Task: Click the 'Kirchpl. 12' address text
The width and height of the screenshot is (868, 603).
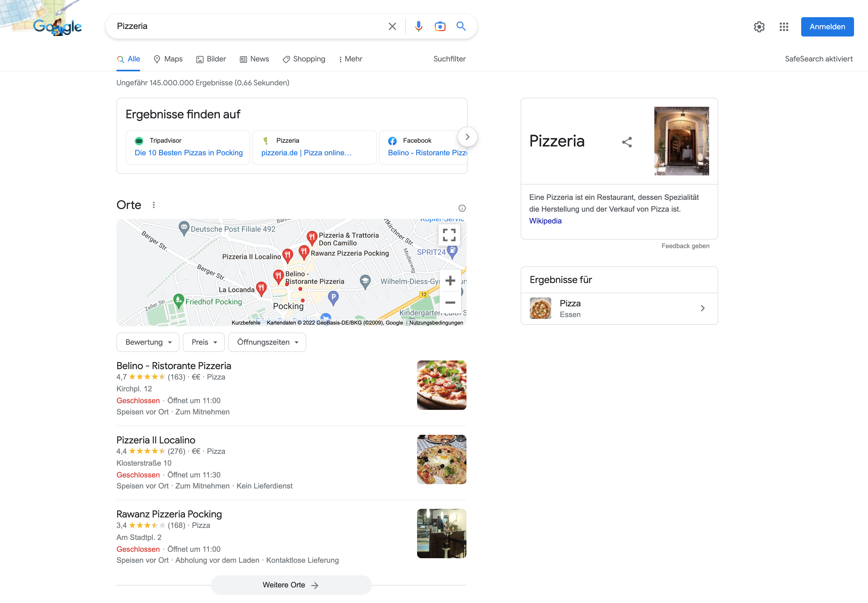Action: 134,389
